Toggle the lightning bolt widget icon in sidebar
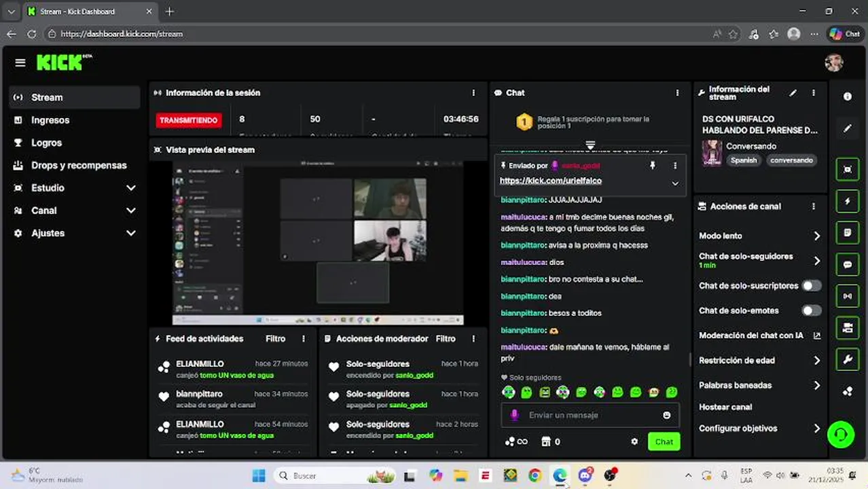Image resolution: width=868 pixels, height=489 pixels. click(847, 201)
